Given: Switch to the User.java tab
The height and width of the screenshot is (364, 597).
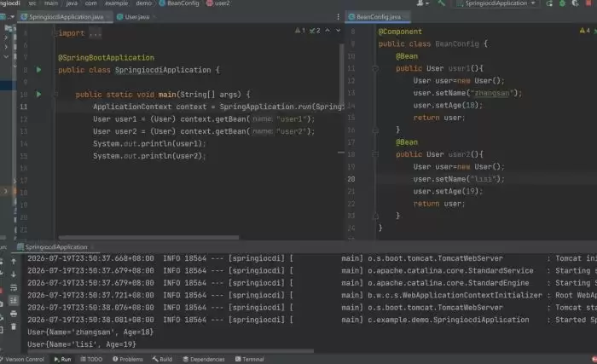Looking at the screenshot, I should pyautogui.click(x=133, y=17).
